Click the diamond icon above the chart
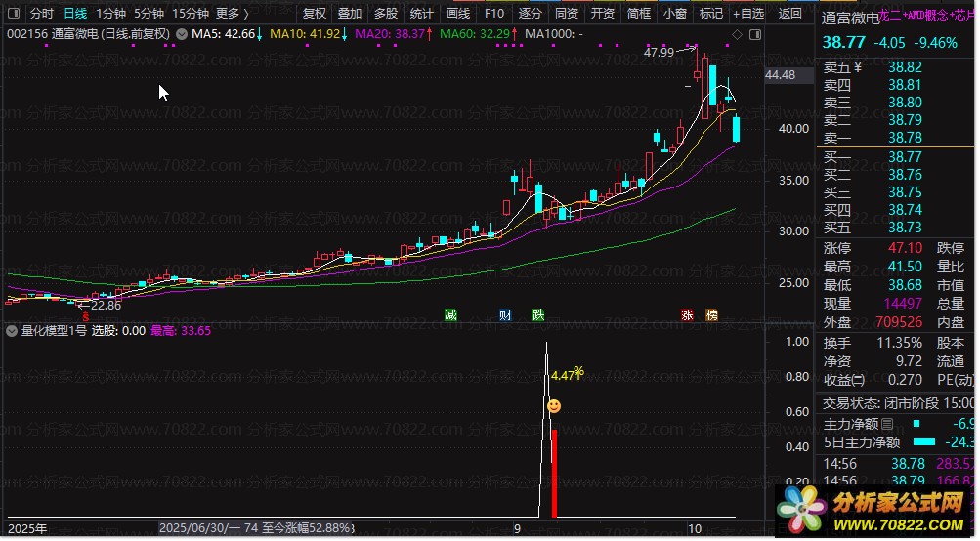The width and height of the screenshot is (980, 541). [737, 35]
